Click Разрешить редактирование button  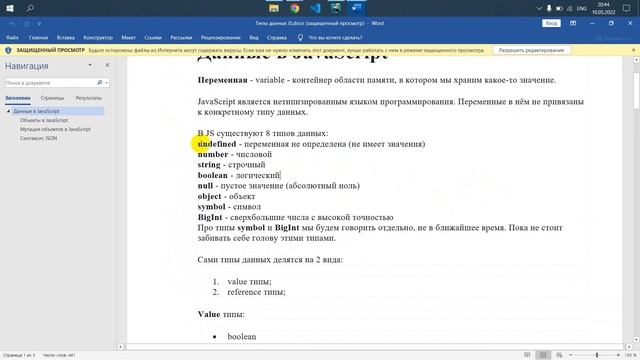click(531, 50)
